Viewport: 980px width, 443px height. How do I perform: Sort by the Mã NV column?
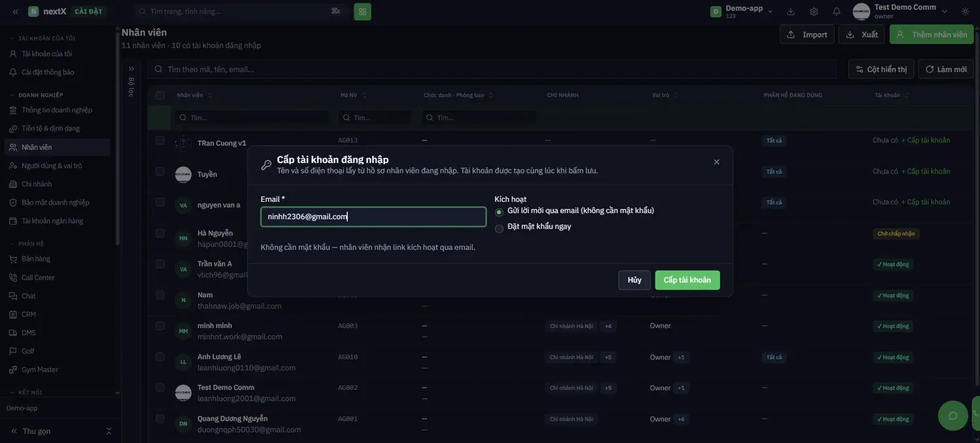coord(365,95)
